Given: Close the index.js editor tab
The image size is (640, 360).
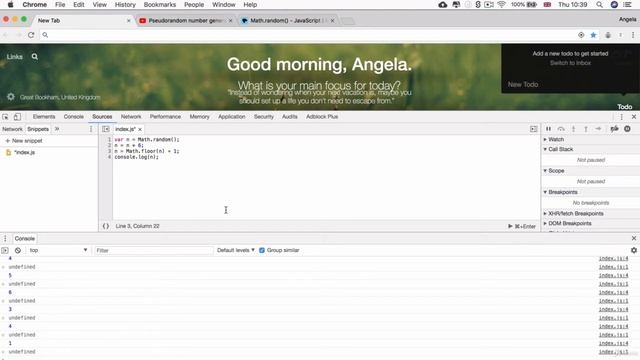Looking at the screenshot, I should pos(140,129).
